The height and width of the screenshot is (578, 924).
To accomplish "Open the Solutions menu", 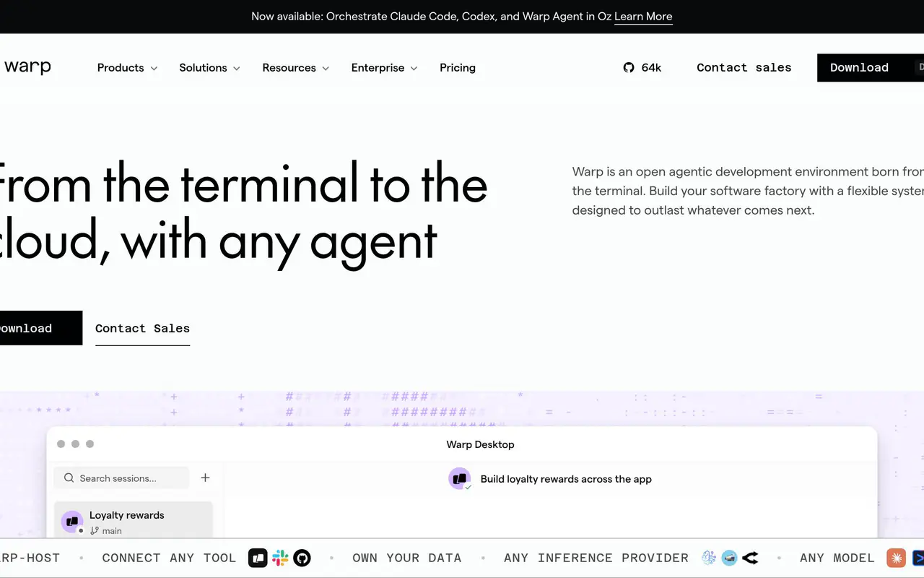I will point(210,67).
